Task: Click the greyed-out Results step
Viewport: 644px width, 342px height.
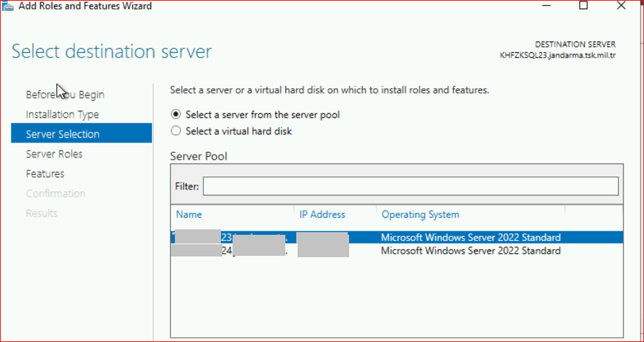Action: point(41,213)
